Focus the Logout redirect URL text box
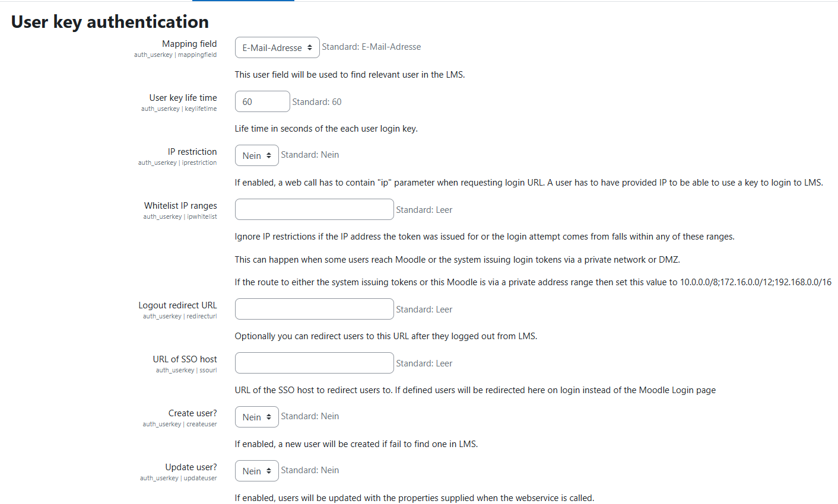Image resolution: width=838 pixels, height=504 pixels. 314,308
